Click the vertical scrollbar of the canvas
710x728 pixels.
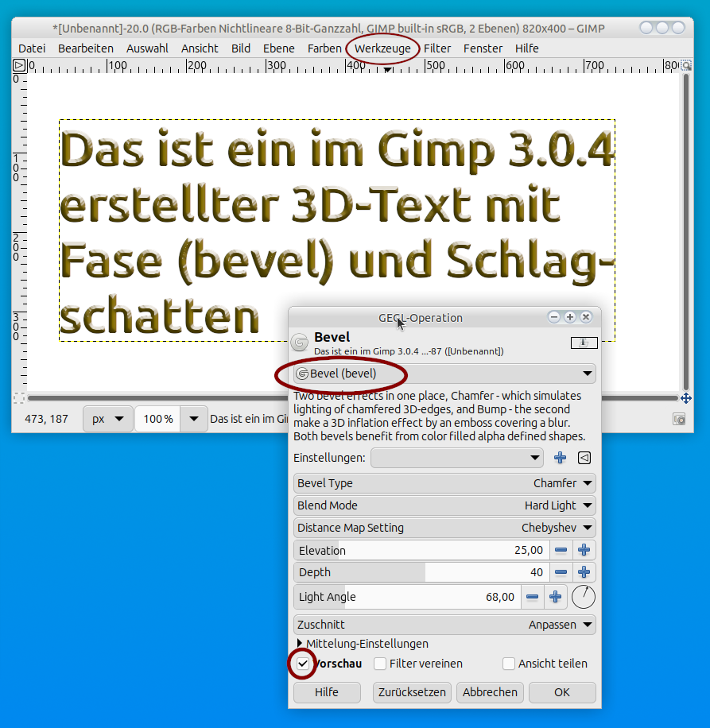(x=686, y=232)
